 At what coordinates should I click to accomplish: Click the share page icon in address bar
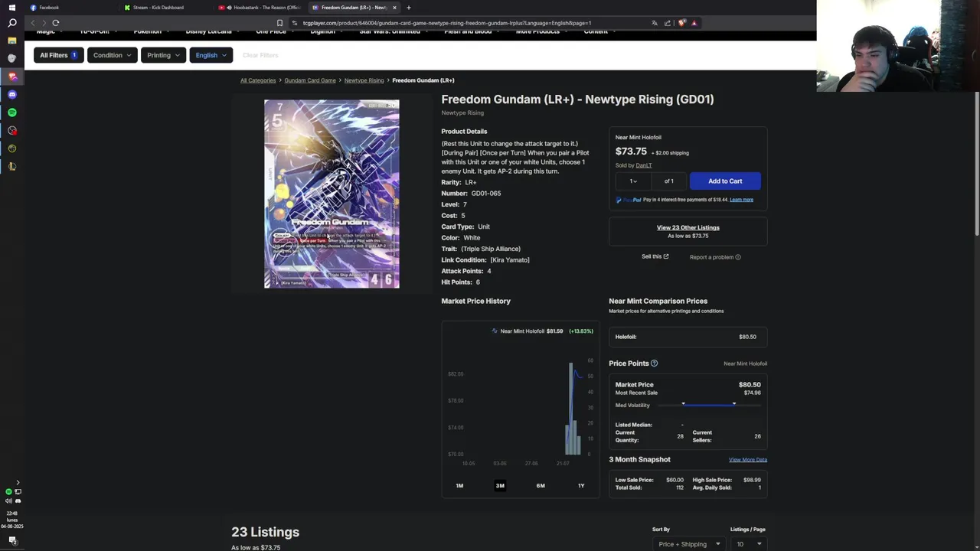[668, 23]
